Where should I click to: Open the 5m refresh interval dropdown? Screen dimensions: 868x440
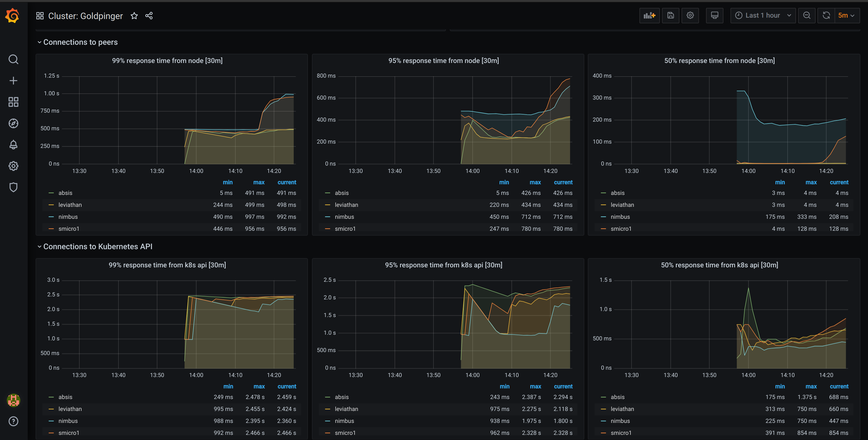pyautogui.click(x=846, y=15)
